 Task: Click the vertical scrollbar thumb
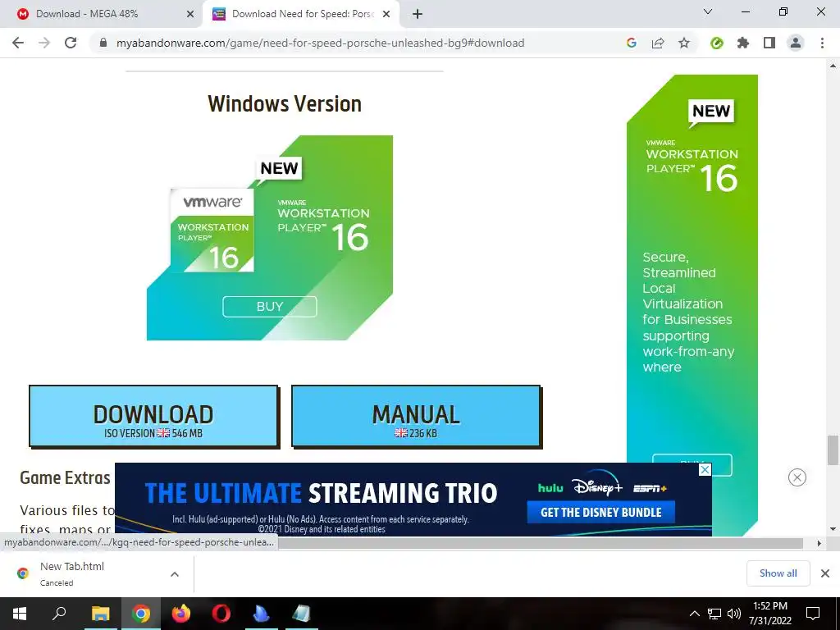click(x=833, y=450)
